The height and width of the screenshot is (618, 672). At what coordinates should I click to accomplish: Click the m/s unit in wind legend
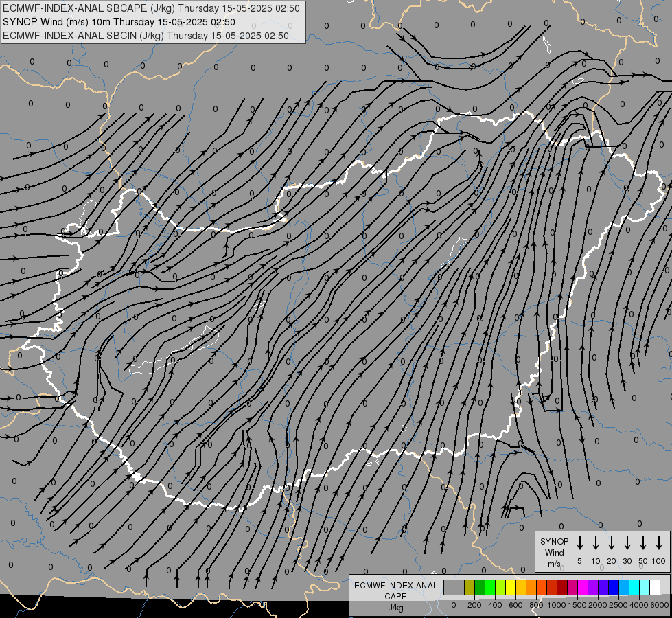pyautogui.click(x=554, y=564)
